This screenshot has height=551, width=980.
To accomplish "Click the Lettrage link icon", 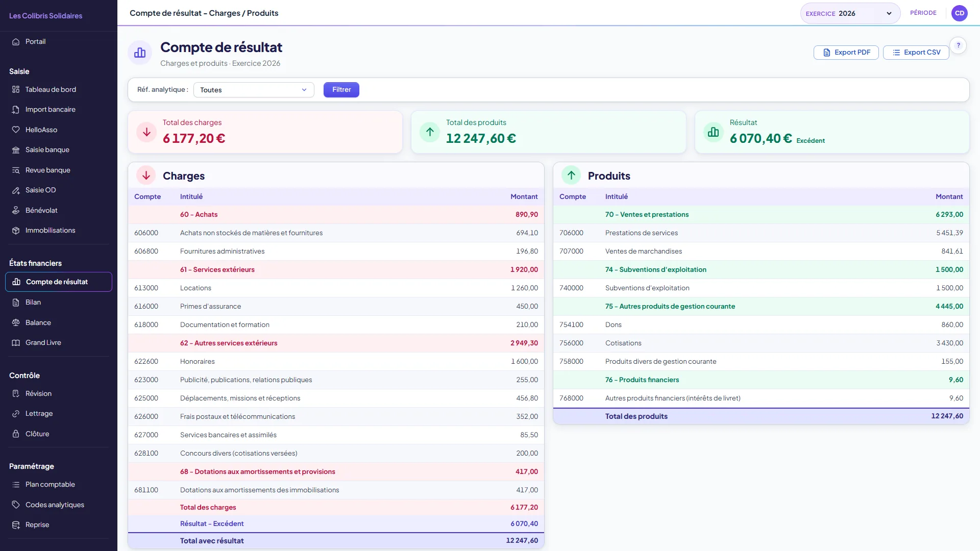I will pos(16,414).
